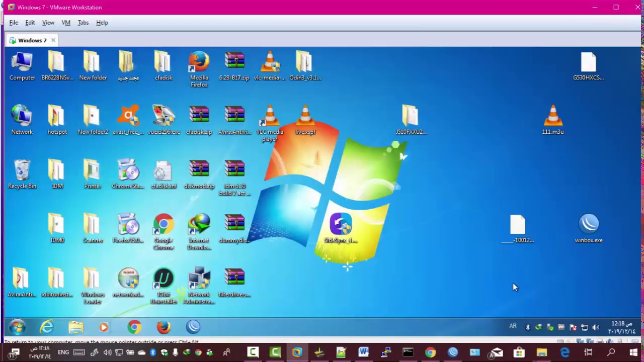
Task: Launch the Mozilla Firefox desktop shortcut
Action: click(x=199, y=69)
